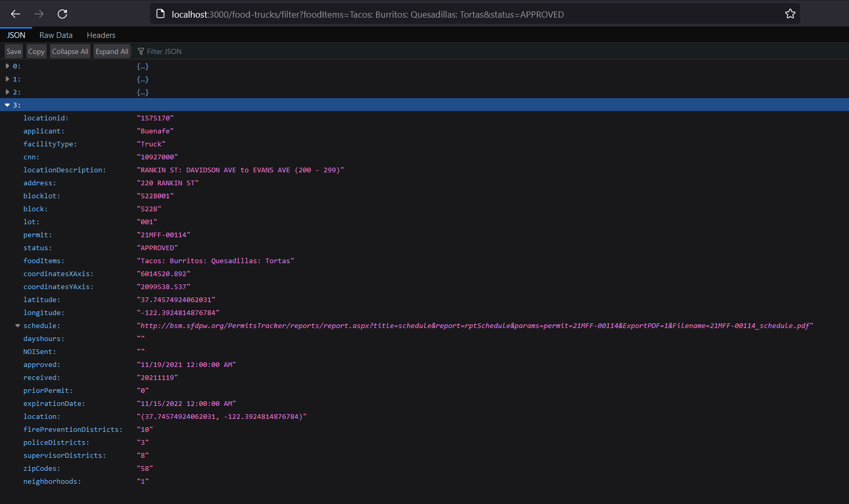Copy the JSON to clipboard
Image resolution: width=849 pixels, height=504 pixels.
(x=36, y=51)
